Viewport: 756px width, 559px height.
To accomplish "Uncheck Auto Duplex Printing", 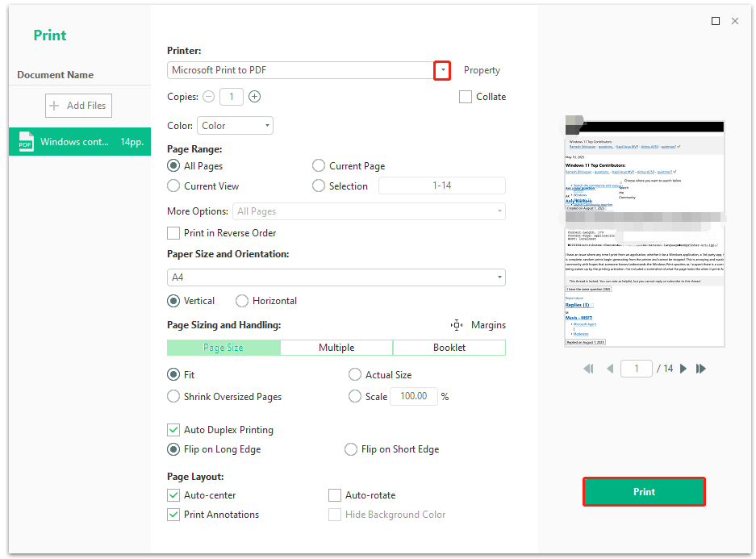I will tap(173, 430).
